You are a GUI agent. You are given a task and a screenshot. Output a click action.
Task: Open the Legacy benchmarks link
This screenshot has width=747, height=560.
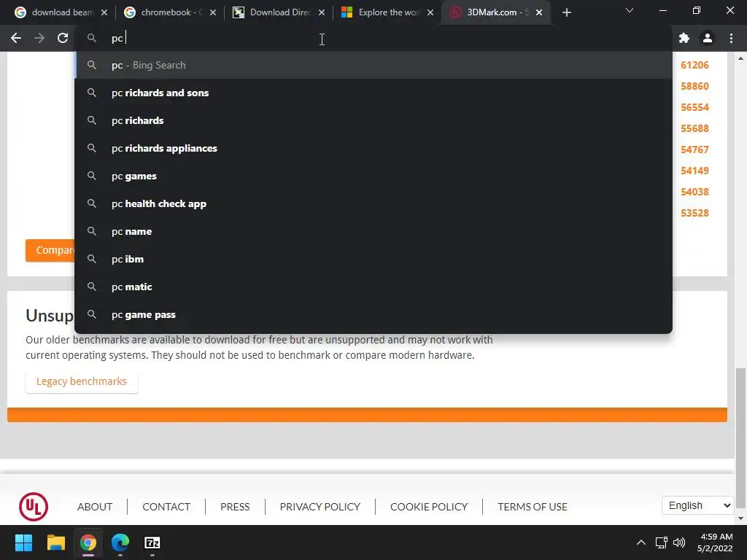click(x=82, y=381)
